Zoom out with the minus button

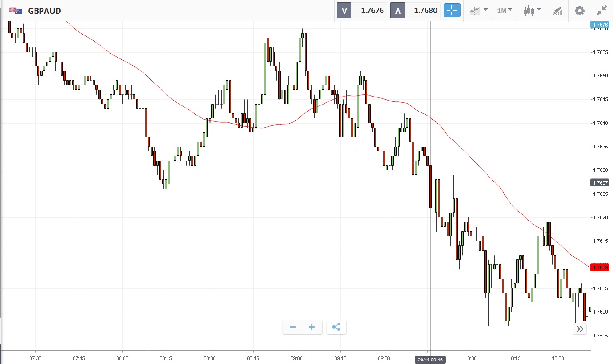[293, 327]
